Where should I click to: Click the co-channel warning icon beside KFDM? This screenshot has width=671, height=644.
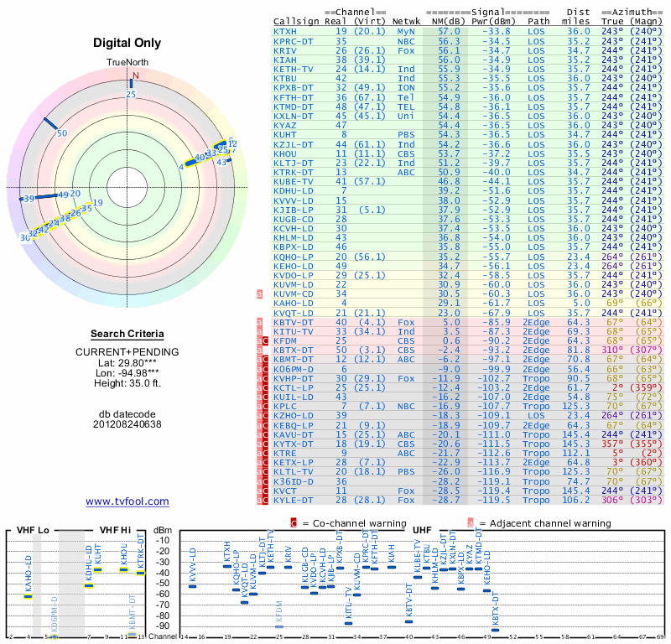265,340
